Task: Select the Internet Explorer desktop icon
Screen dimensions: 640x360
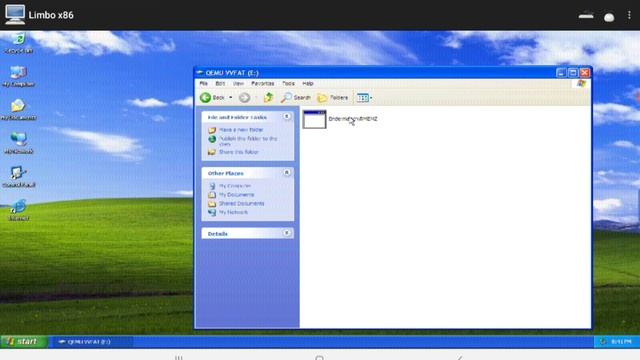Action: click(18, 210)
